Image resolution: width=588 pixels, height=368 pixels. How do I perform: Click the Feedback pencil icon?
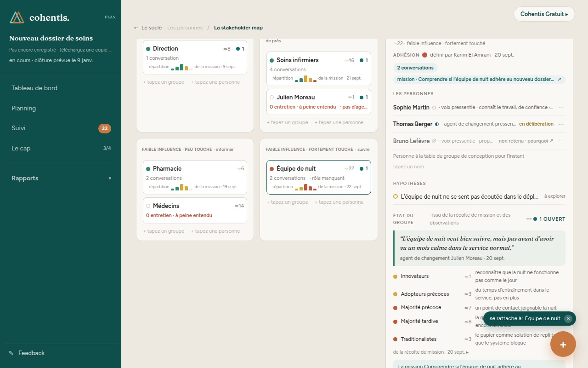coord(11,353)
